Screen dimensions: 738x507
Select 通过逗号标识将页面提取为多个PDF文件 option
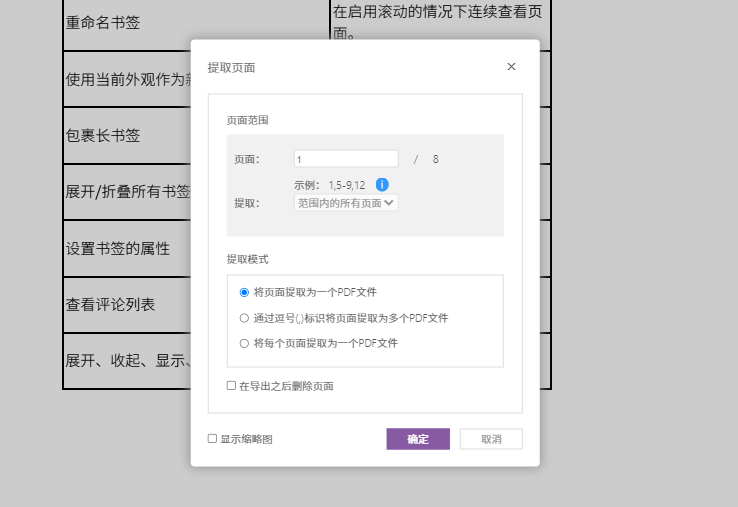[x=244, y=318]
